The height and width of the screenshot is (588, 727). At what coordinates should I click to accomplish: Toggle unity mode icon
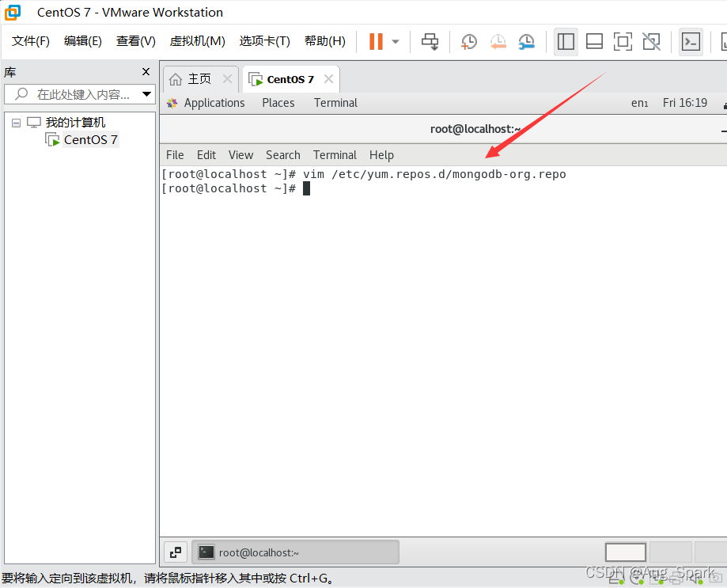click(x=651, y=41)
